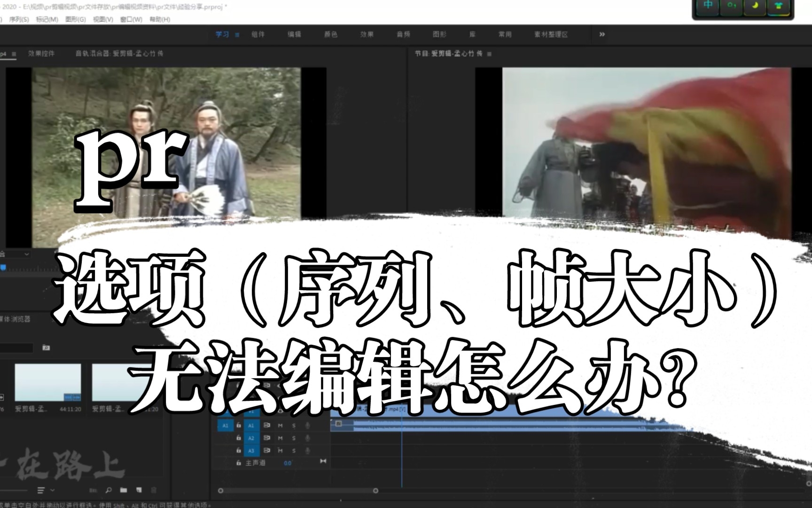Screen dimensions: 812x508
Task: Show the overflow workspaces chevron
Action: click(x=602, y=34)
